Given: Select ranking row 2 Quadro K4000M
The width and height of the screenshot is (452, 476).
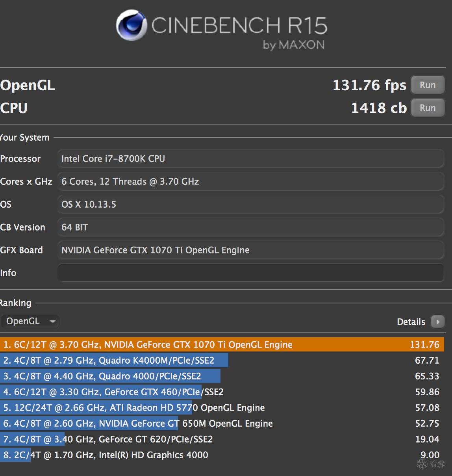Looking at the screenshot, I should click(x=222, y=360).
